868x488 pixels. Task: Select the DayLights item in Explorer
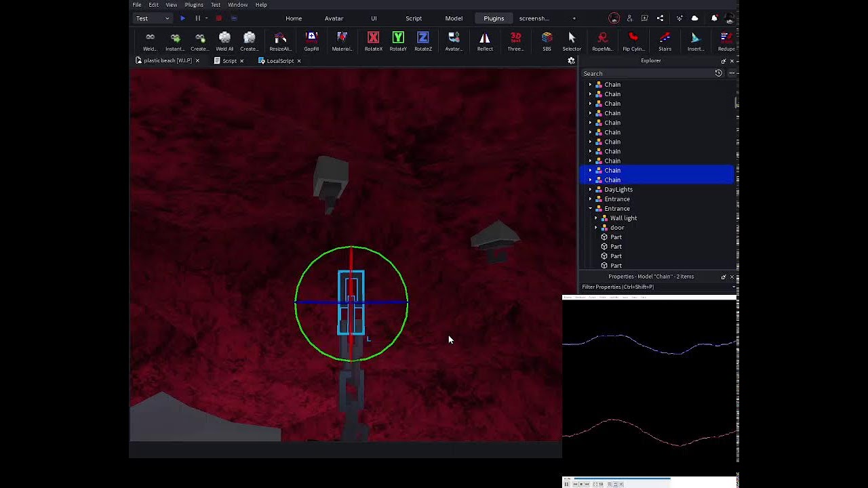pyautogui.click(x=618, y=190)
